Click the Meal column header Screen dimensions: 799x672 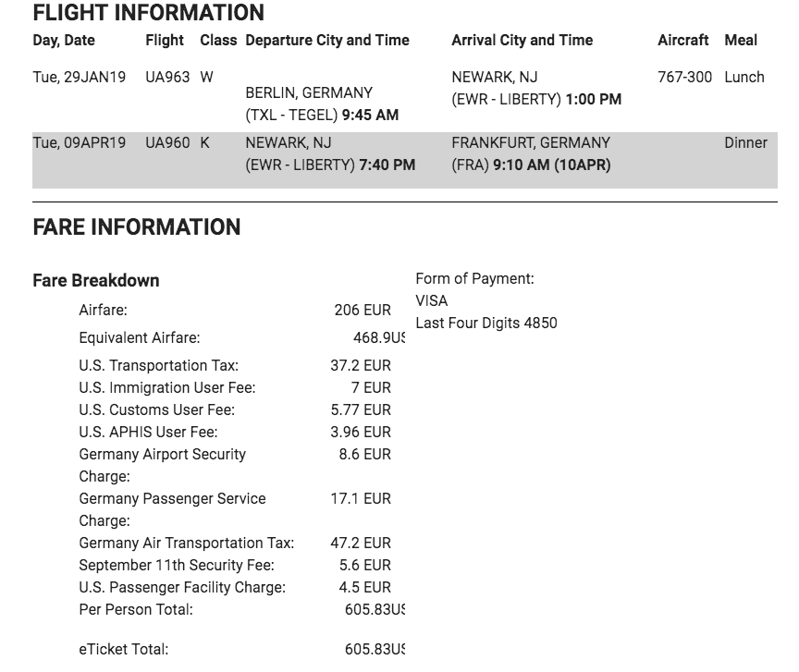[x=741, y=41]
